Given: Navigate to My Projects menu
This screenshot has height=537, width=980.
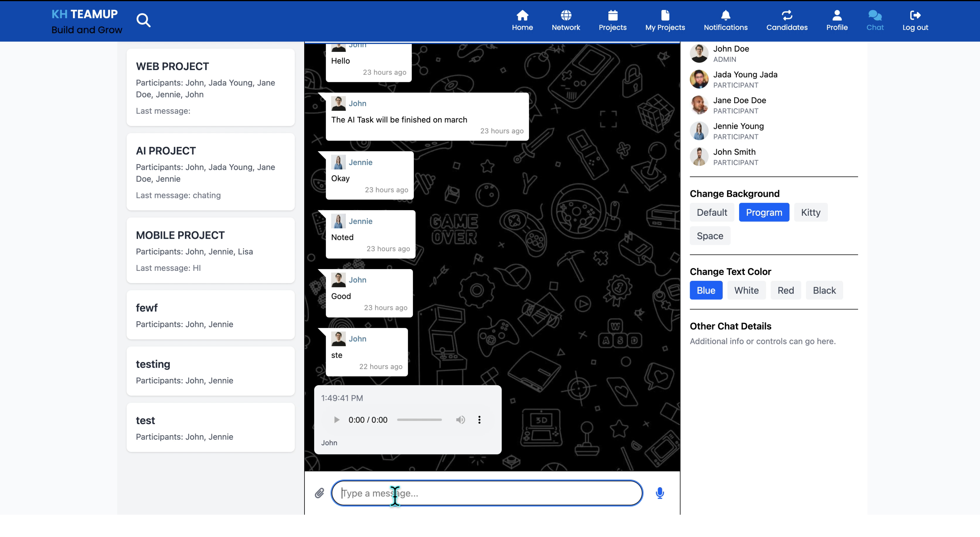Looking at the screenshot, I should tap(665, 20).
